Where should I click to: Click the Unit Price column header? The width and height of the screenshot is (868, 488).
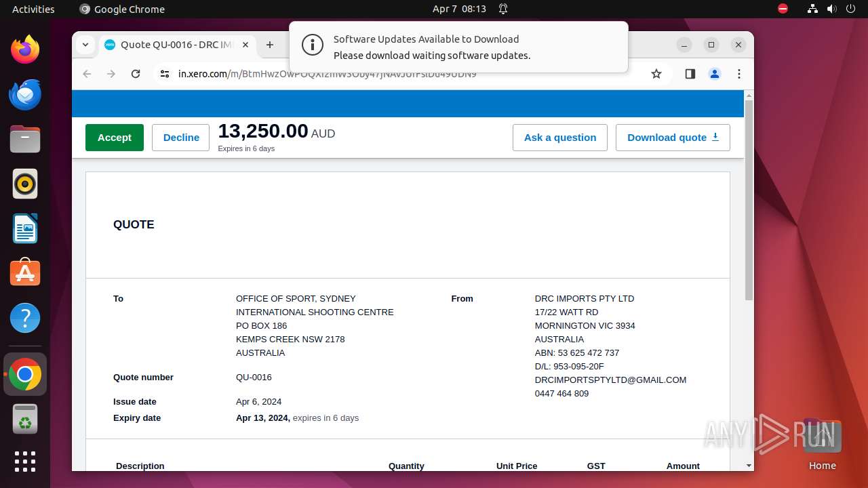coord(517,466)
